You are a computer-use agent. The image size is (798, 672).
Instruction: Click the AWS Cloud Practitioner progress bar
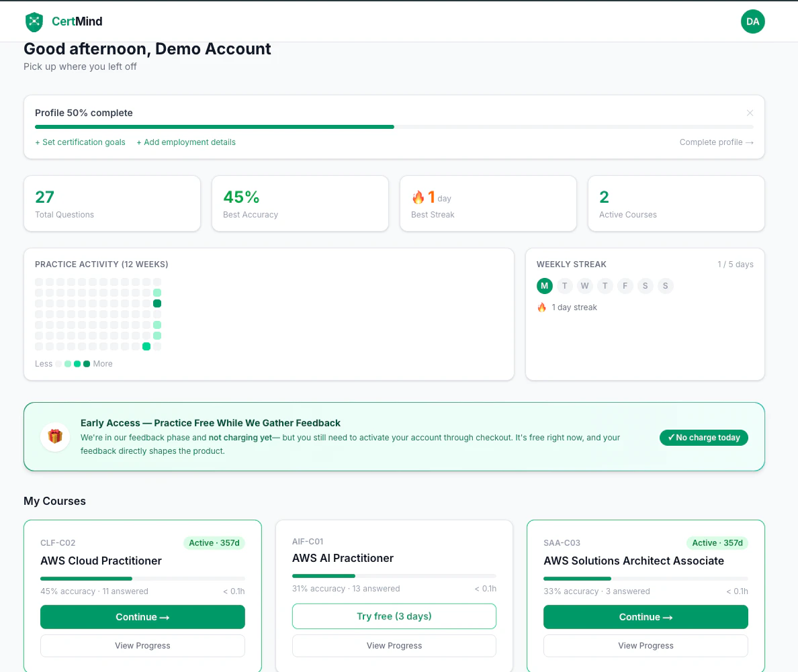(142, 579)
